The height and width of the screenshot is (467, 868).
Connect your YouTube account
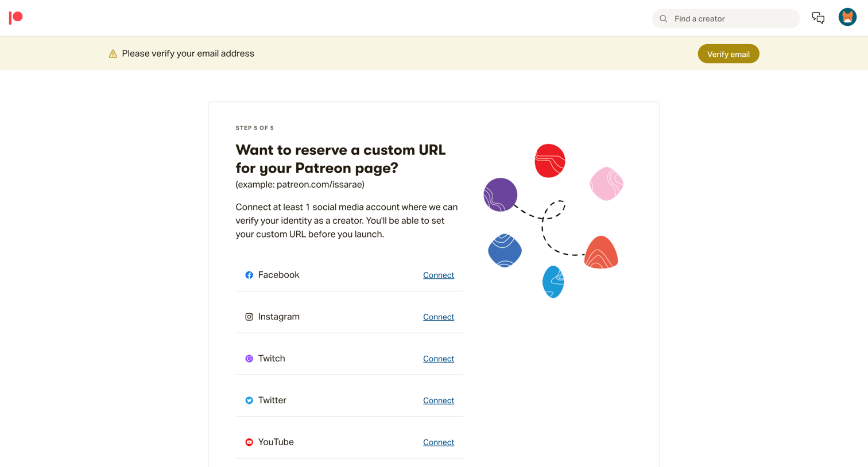[x=439, y=443]
